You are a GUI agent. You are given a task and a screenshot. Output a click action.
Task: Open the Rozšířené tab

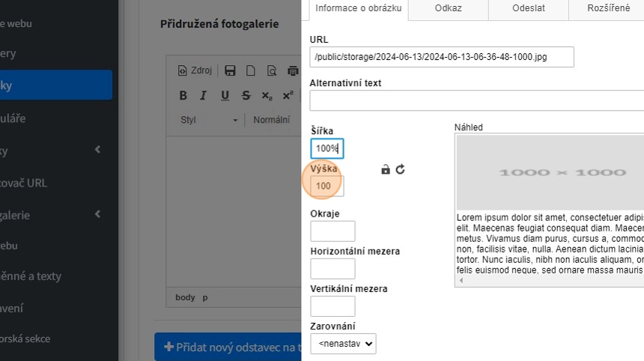point(608,8)
